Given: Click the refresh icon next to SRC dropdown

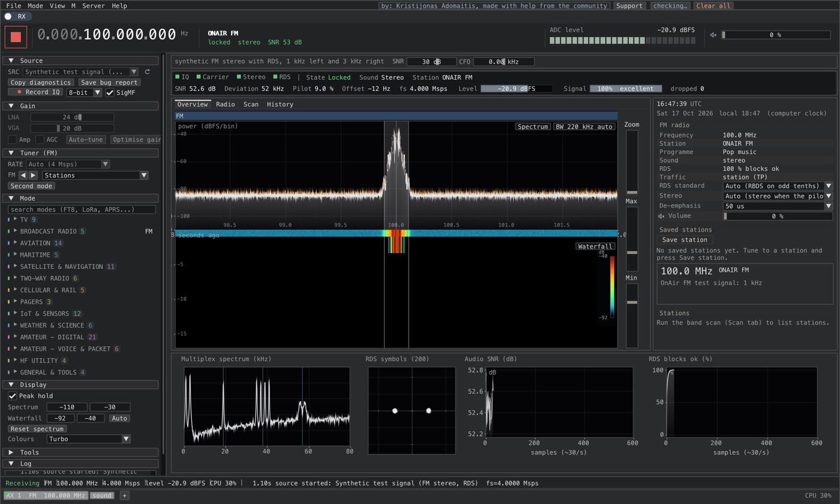Looking at the screenshot, I should (147, 72).
